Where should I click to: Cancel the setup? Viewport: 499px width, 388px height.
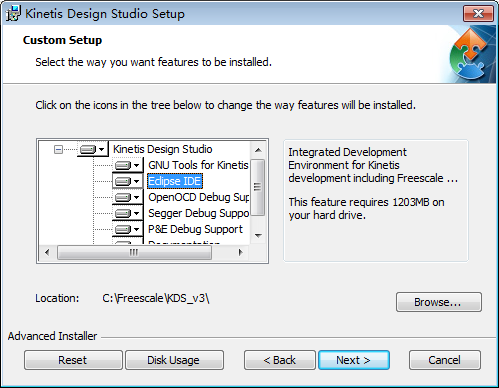(445, 360)
